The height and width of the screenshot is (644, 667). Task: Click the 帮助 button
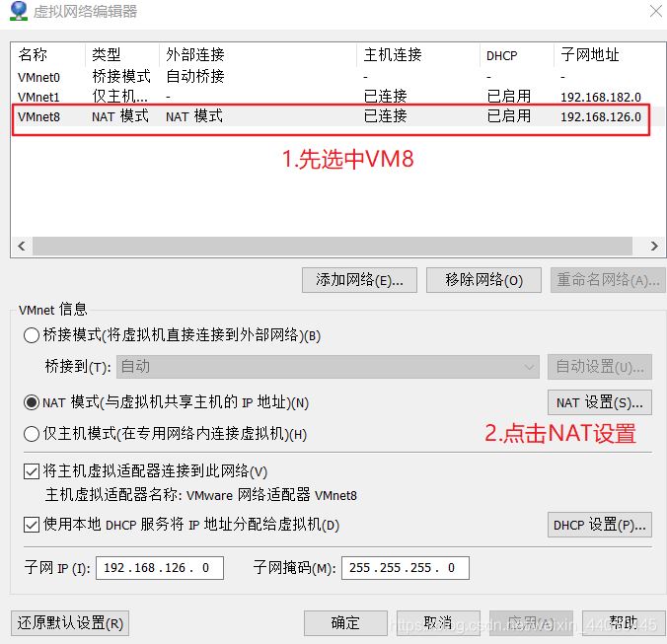point(624,623)
